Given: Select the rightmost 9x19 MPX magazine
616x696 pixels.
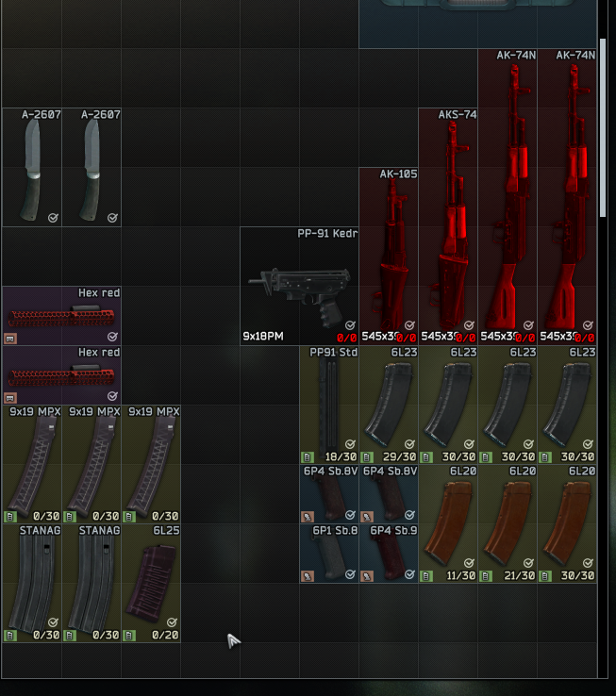Looking at the screenshot, I should click(x=151, y=464).
